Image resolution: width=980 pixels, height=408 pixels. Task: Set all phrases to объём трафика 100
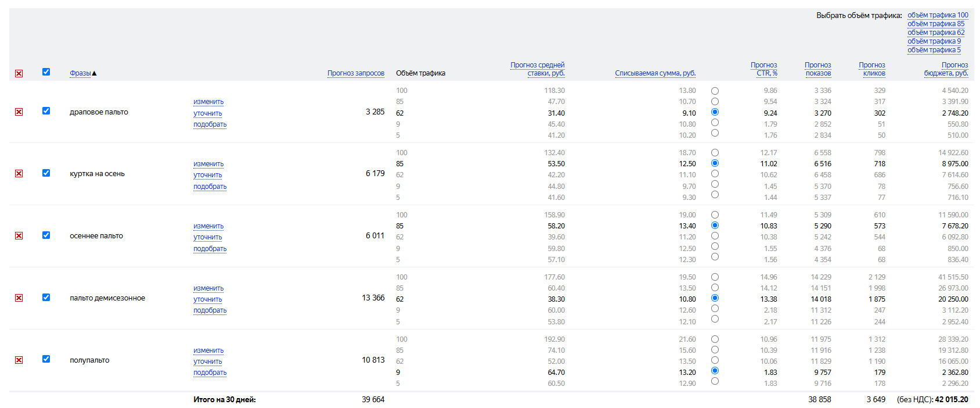pyautogui.click(x=938, y=15)
